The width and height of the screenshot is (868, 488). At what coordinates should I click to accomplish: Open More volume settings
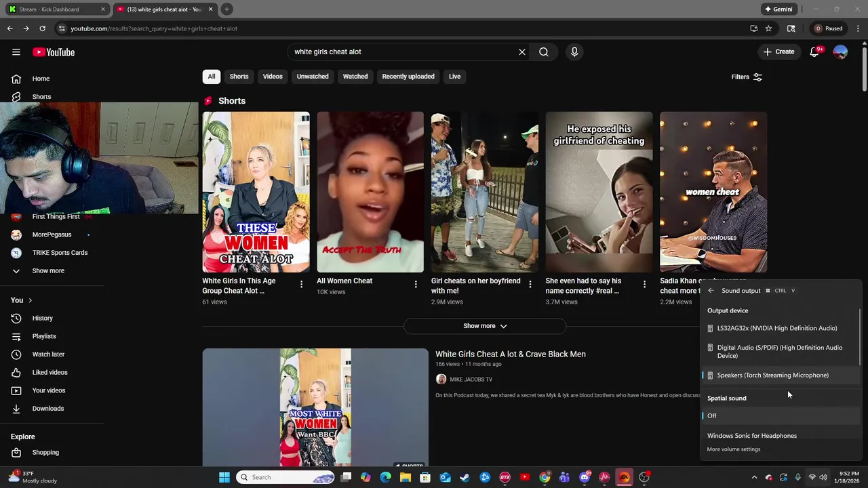coord(734,449)
